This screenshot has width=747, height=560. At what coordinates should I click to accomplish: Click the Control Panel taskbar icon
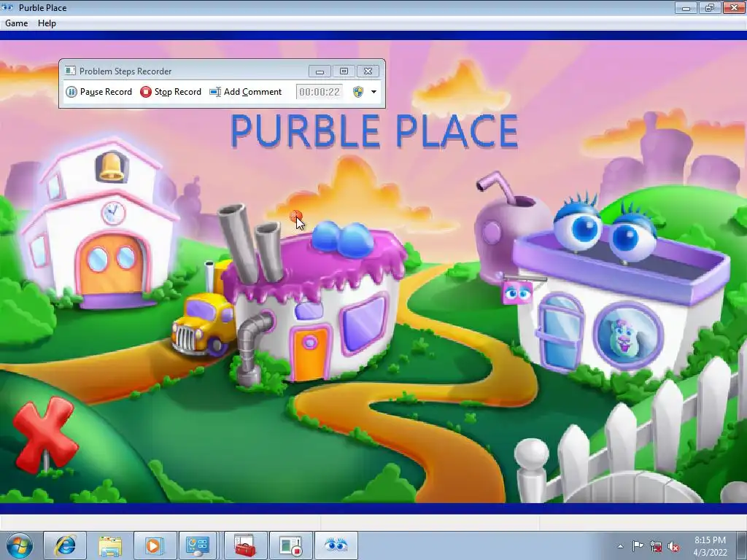pyautogui.click(x=198, y=545)
